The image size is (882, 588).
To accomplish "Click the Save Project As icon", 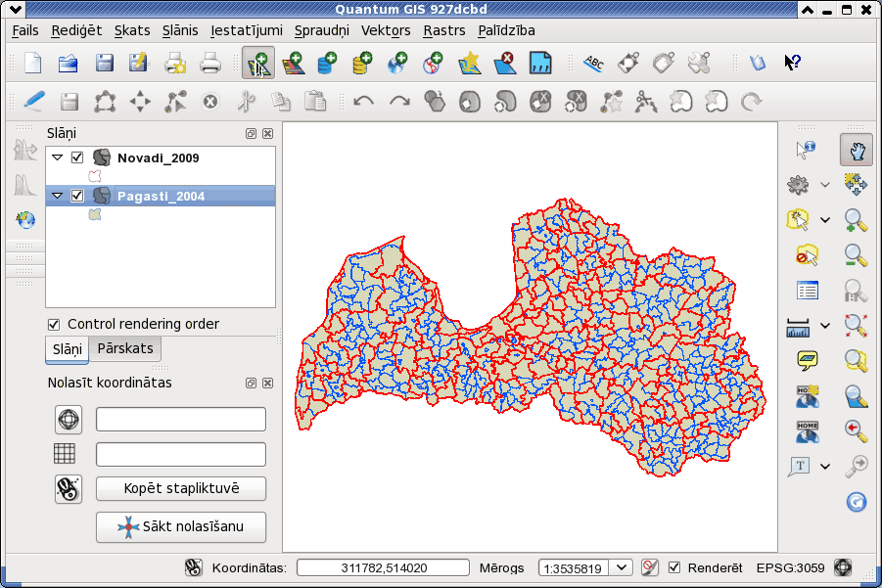I will (x=138, y=63).
